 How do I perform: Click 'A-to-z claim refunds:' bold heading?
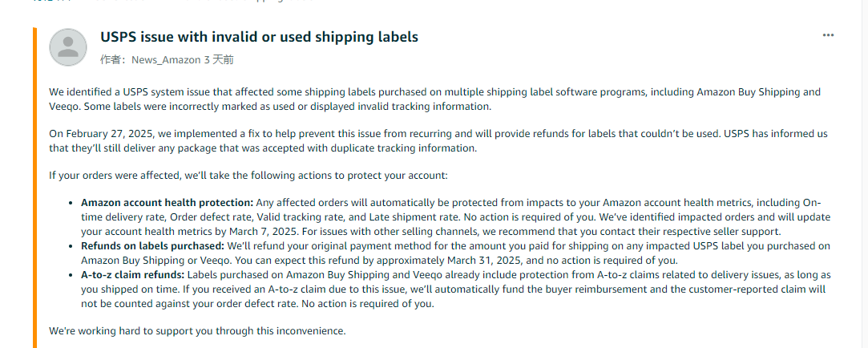(x=133, y=274)
